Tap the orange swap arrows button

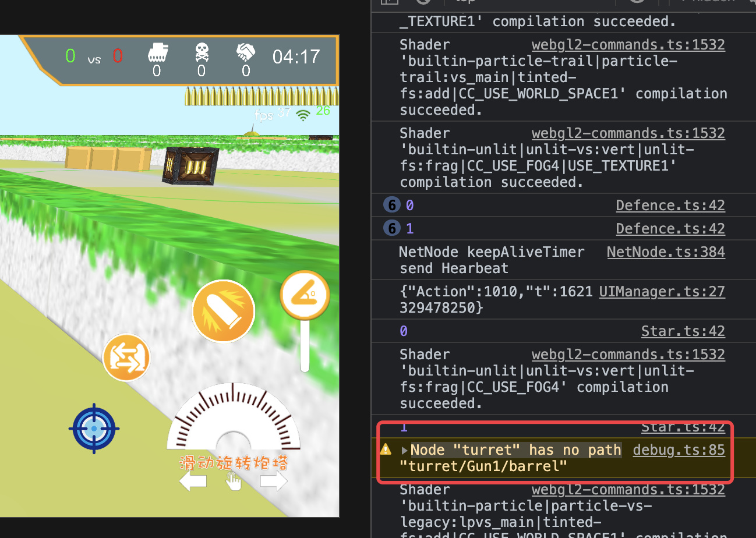[x=126, y=358]
